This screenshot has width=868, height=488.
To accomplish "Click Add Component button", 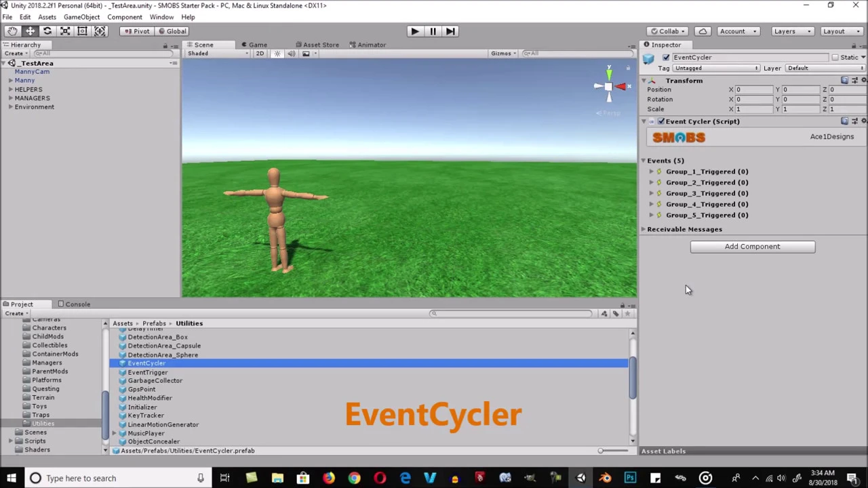I will pyautogui.click(x=753, y=247).
